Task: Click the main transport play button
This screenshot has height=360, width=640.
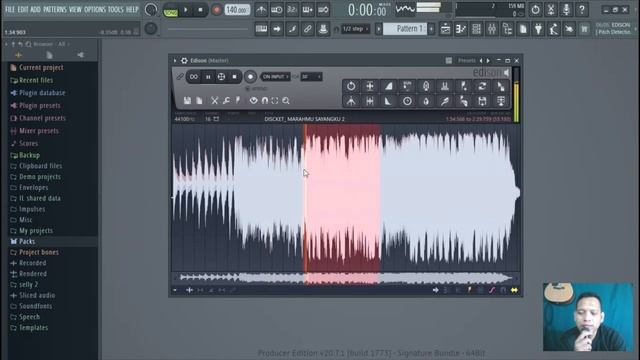Action: [186, 9]
